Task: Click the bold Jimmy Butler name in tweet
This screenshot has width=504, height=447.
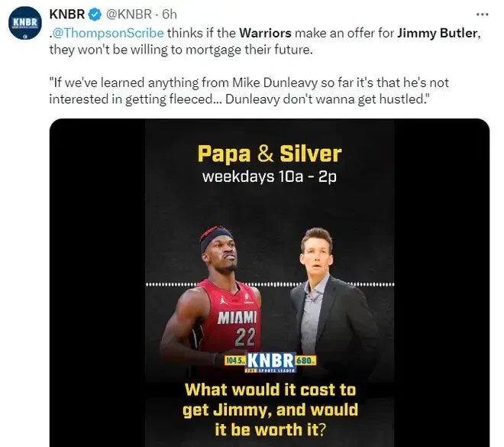Action: [x=437, y=33]
